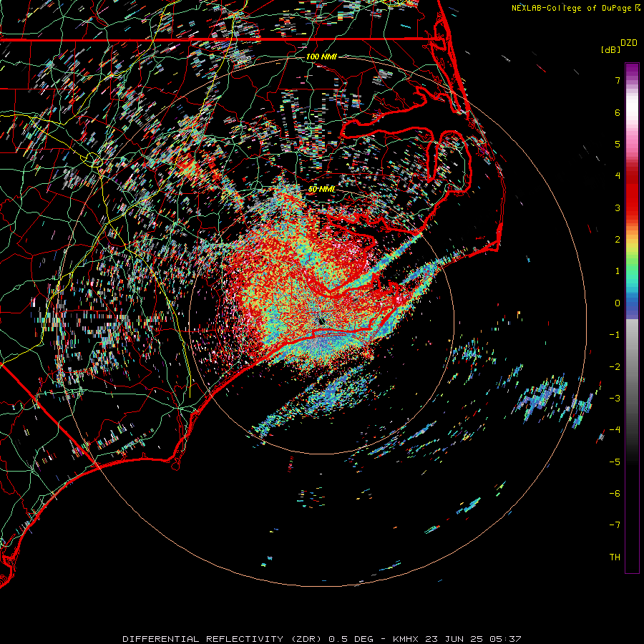Click the TH threshold label on the scale
Image resolution: width=644 pixels, height=644 pixels.
pos(615,557)
